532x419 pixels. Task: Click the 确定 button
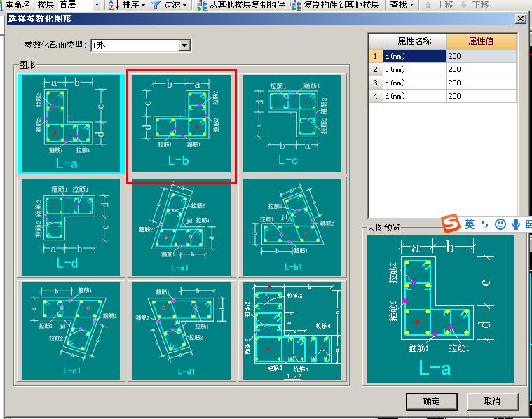[432, 401]
